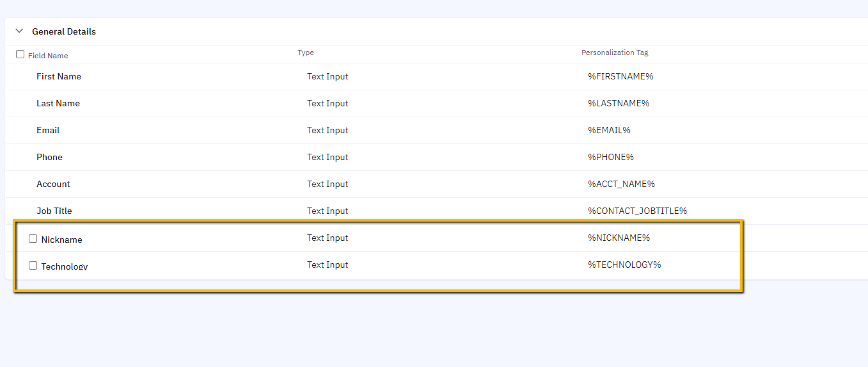Click the %FIRSTNAME% personalization tag
Image resolution: width=868 pixels, height=367 pixels.
coord(620,76)
